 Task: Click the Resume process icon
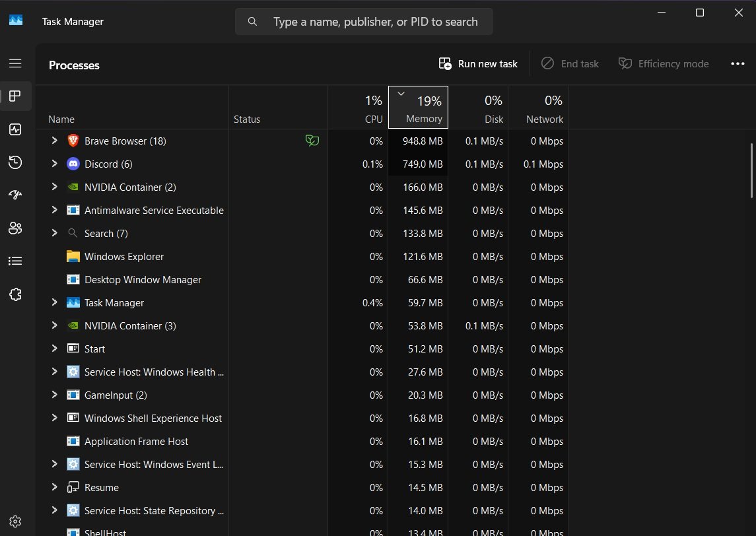tap(73, 487)
